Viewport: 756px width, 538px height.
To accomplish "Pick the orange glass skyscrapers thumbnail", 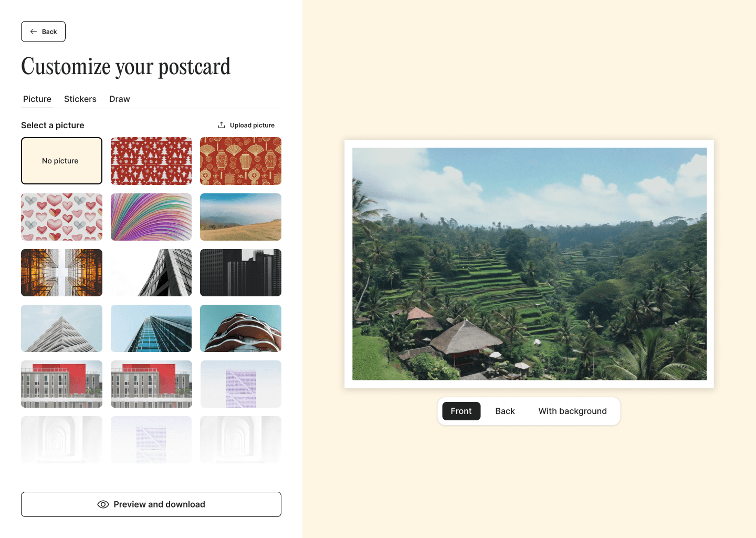I will point(61,273).
